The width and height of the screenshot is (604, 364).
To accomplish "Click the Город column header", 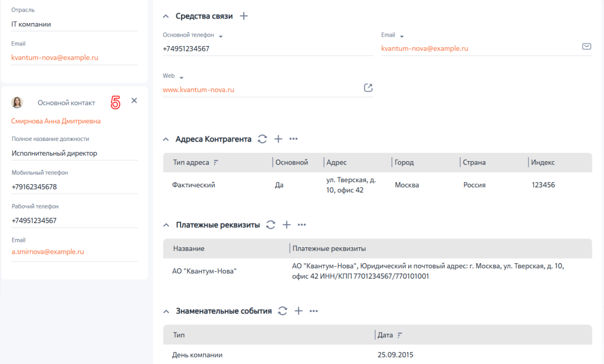I will pos(404,163).
